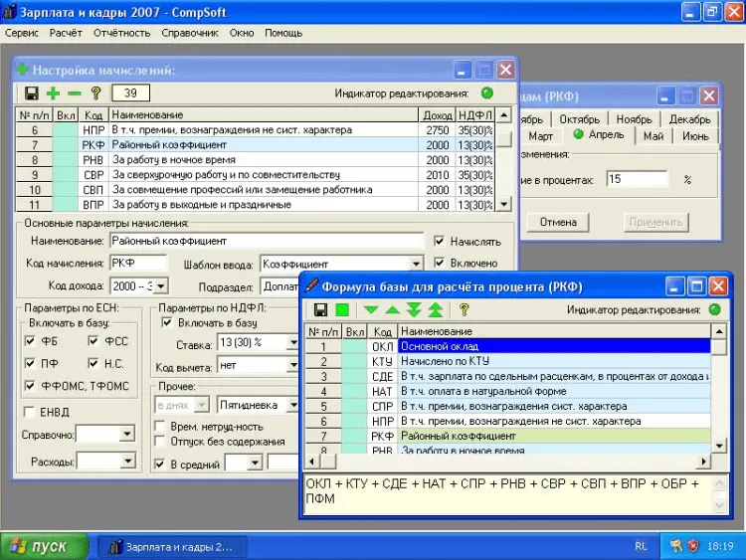Open the Шаблон ввода dropdown

[418, 264]
